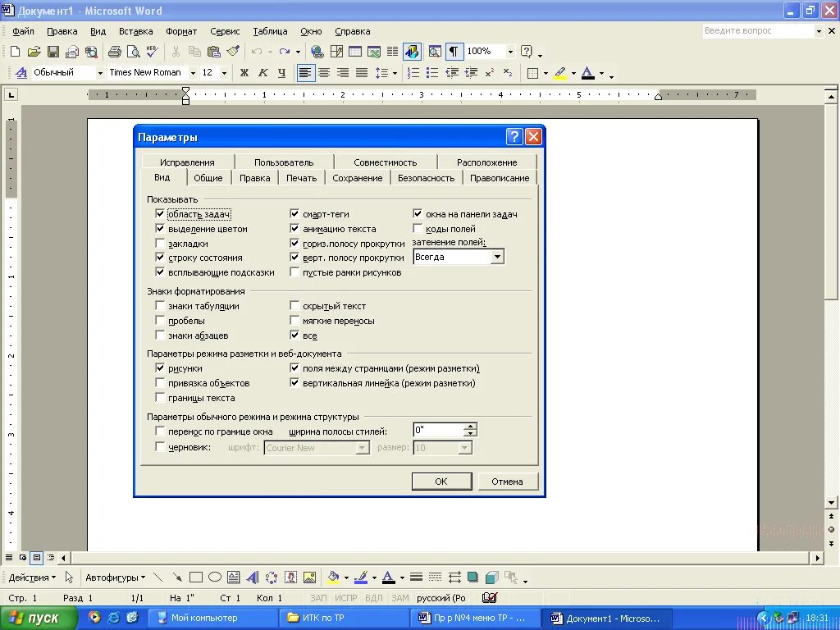Click the bulleted list icon
Screen dimensions: 840x630
431,73
